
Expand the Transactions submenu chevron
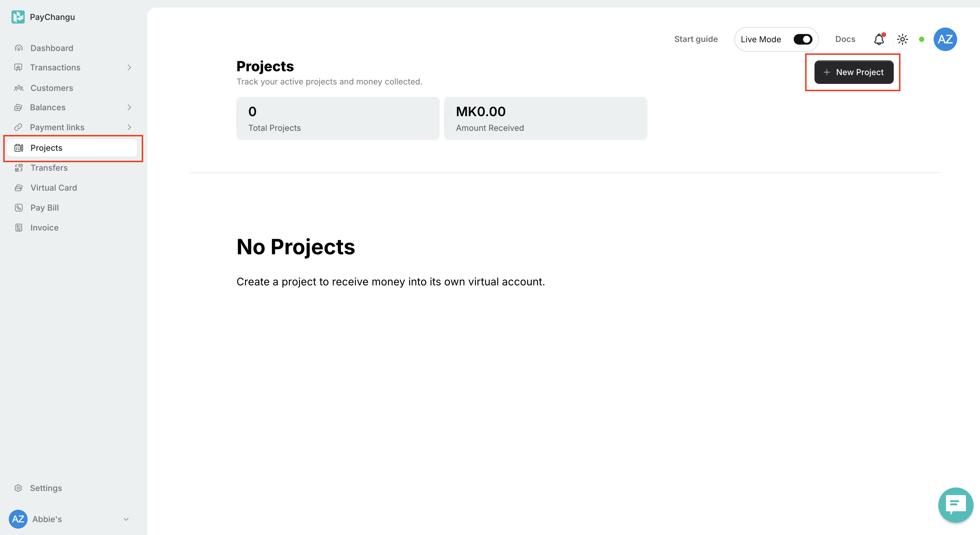tap(129, 68)
